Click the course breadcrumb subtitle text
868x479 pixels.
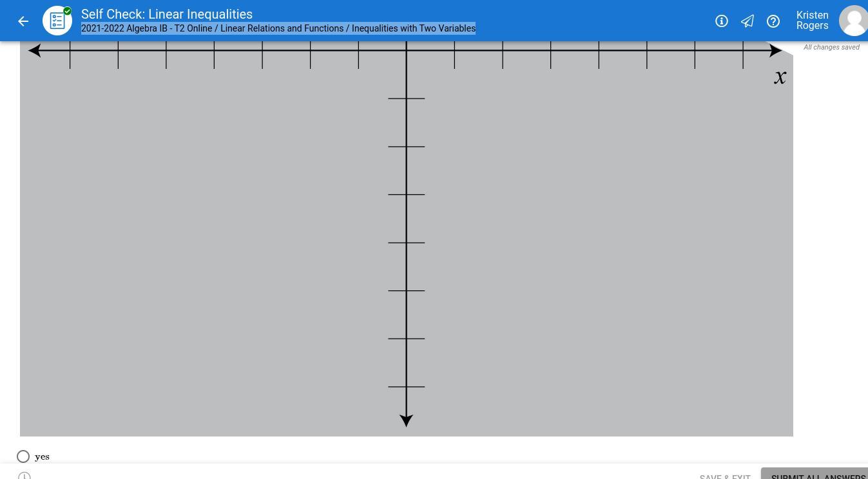[278, 28]
